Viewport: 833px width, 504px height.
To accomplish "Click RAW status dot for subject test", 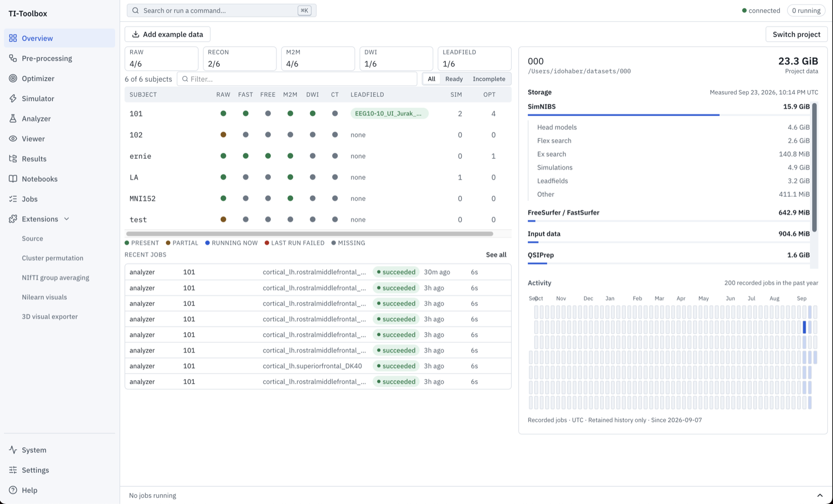I will click(223, 220).
